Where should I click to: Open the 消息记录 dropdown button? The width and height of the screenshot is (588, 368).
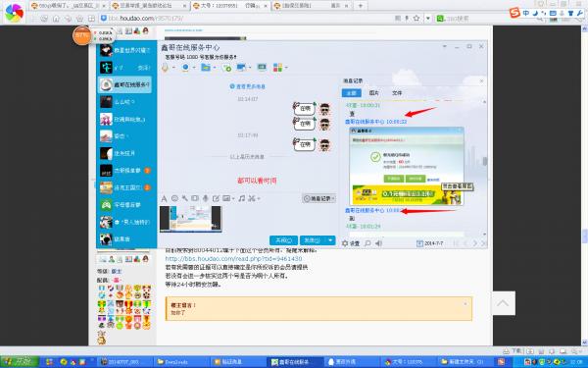(x=318, y=198)
